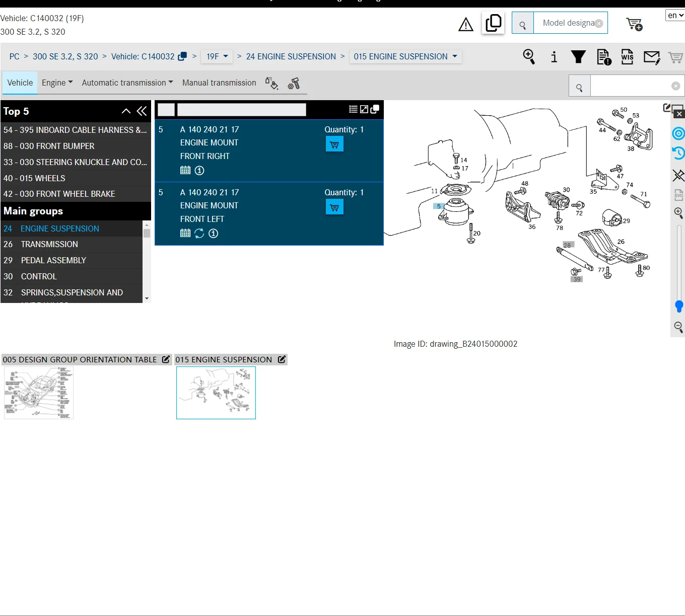This screenshot has width=685, height=616.
Task: Open 88 - 030 FRONT BUMPER item
Action: point(76,146)
